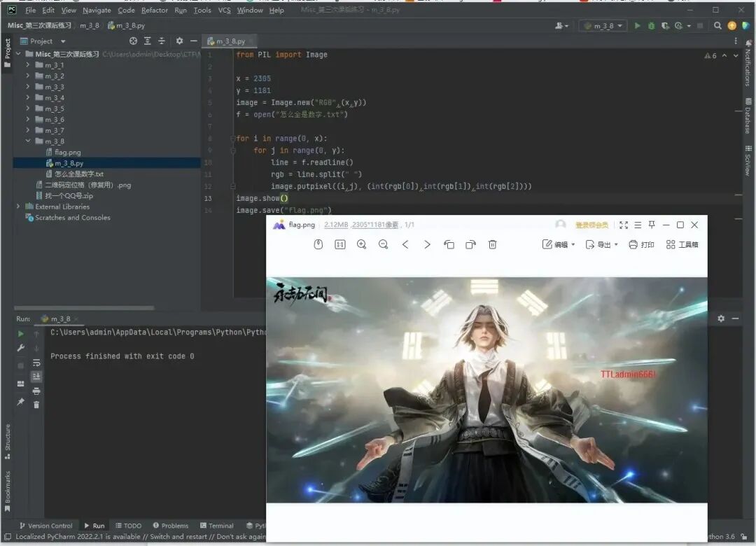This screenshot has width=756, height=546.
Task: Pin the Run tab with pin icon
Action: [x=21, y=401]
